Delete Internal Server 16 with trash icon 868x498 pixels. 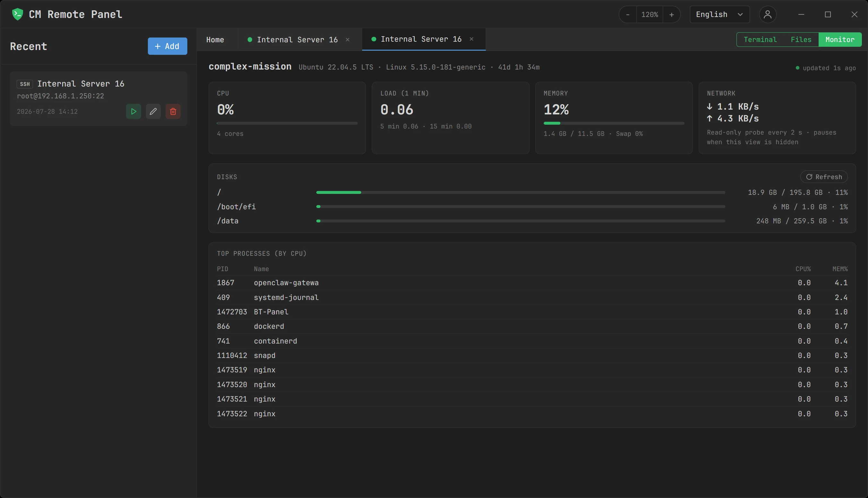tap(173, 112)
